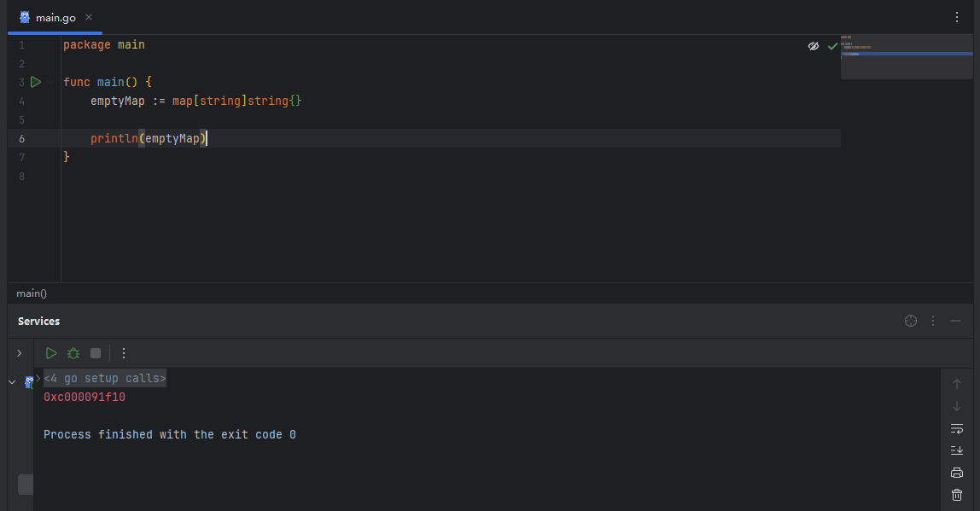Clear console output with trash icon
Viewport: 980px width, 511px height.
coord(957,495)
